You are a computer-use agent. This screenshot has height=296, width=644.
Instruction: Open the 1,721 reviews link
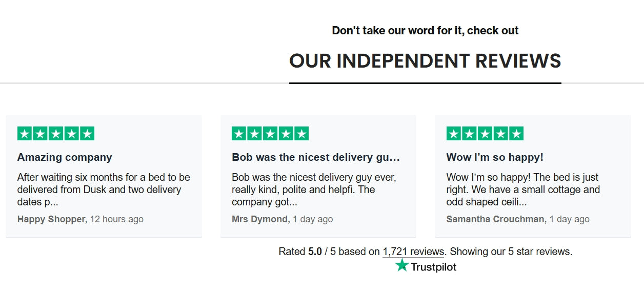(413, 251)
